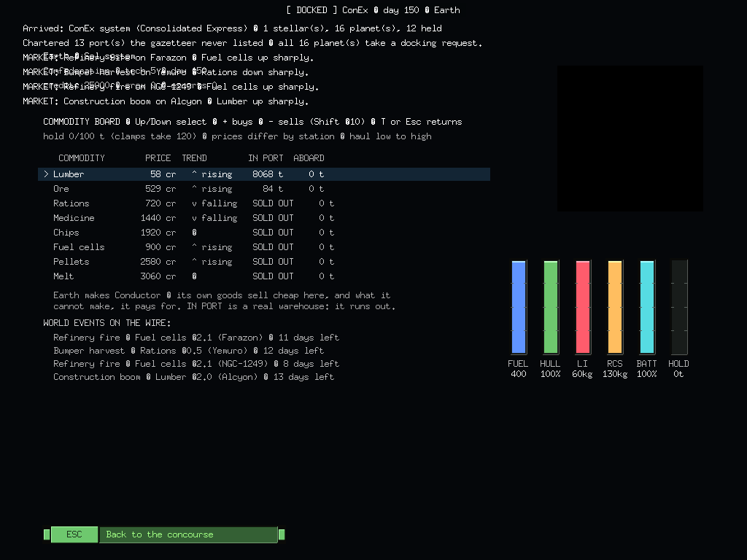The height and width of the screenshot is (560, 747).
Task: Select the Pellets commodity row
Action: coord(264,262)
